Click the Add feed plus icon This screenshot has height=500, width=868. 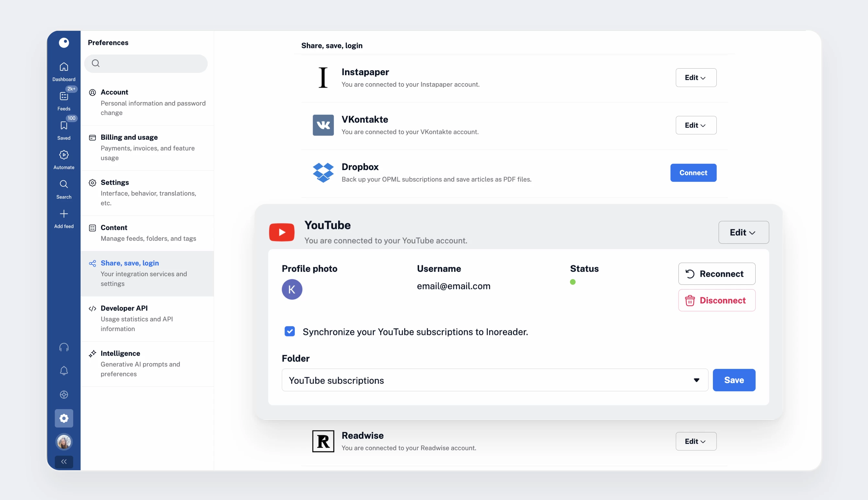click(64, 214)
